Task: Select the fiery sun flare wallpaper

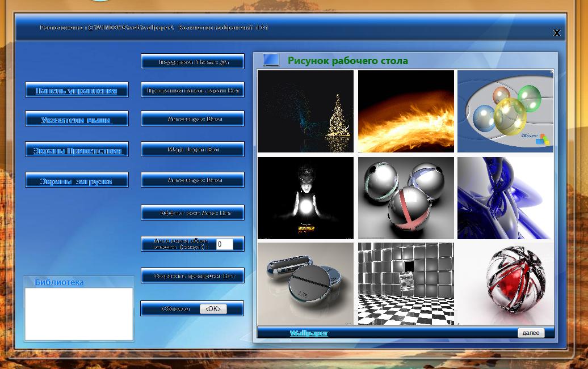Action: tap(406, 111)
